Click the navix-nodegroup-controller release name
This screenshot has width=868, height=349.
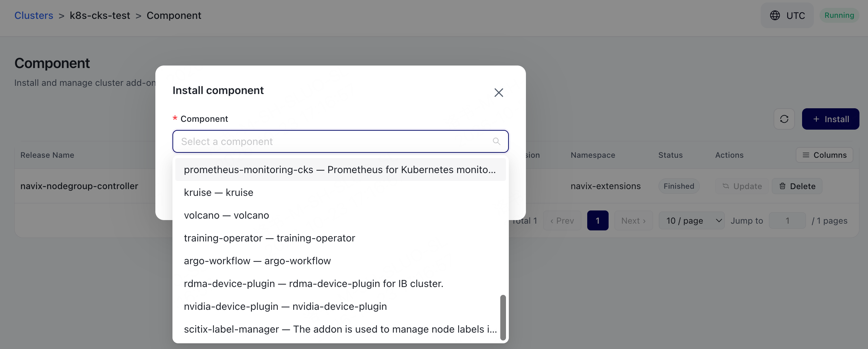[x=79, y=186]
